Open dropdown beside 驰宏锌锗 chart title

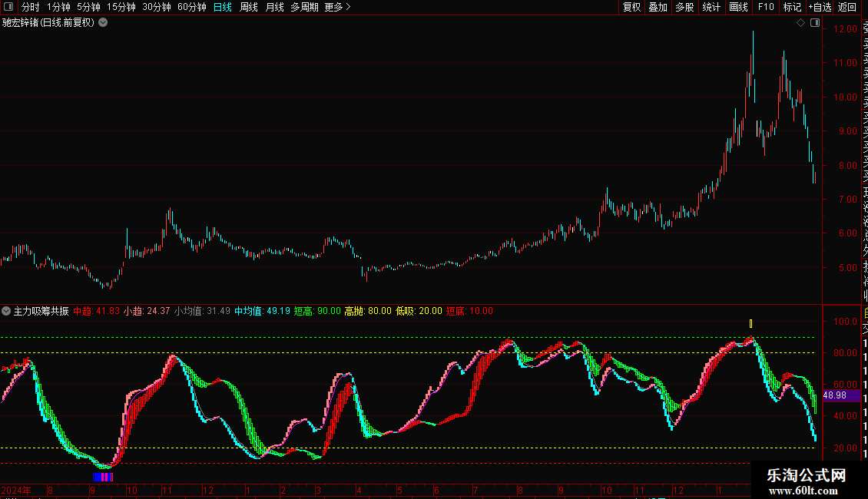coord(103,23)
